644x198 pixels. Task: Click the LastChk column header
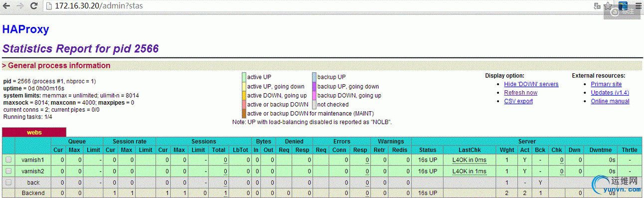470,150
